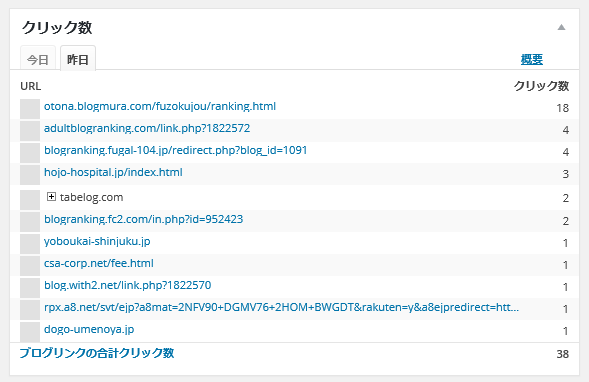This screenshot has height=382, width=589.
Task: Click the favicon placeholder beside dogo-umenoya.jp
Action: pyautogui.click(x=30, y=332)
